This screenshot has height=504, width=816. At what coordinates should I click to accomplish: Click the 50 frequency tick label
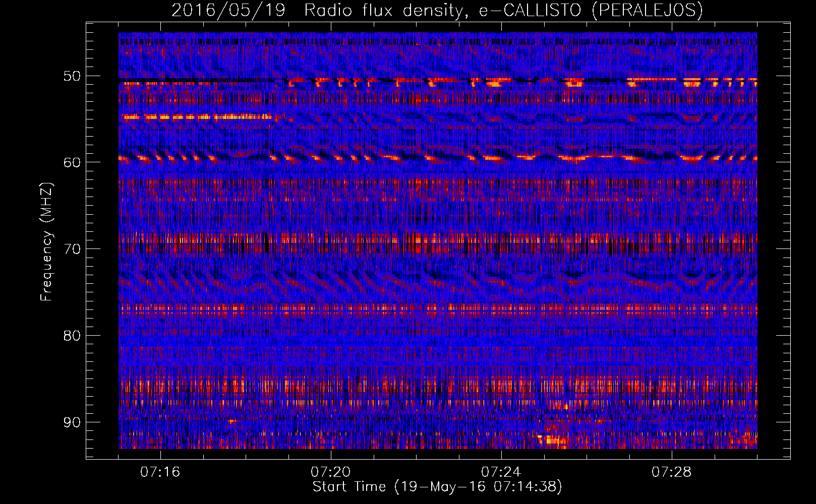point(72,77)
